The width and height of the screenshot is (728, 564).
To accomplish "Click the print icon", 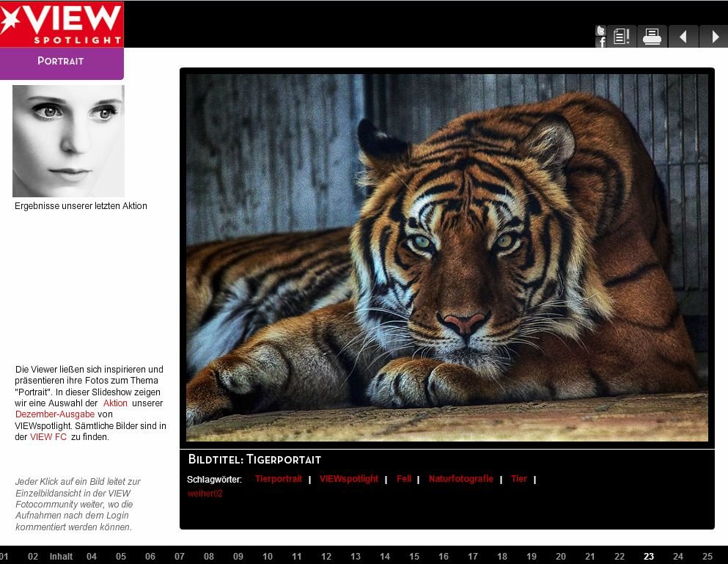I will tap(652, 37).
